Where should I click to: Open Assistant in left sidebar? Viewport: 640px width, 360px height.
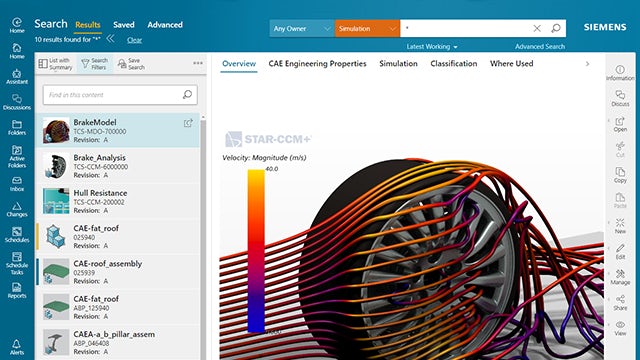coord(17,77)
